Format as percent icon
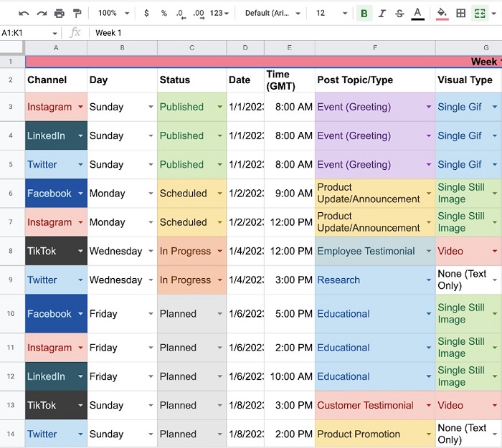The height and width of the screenshot is (448, 502). coord(164,13)
